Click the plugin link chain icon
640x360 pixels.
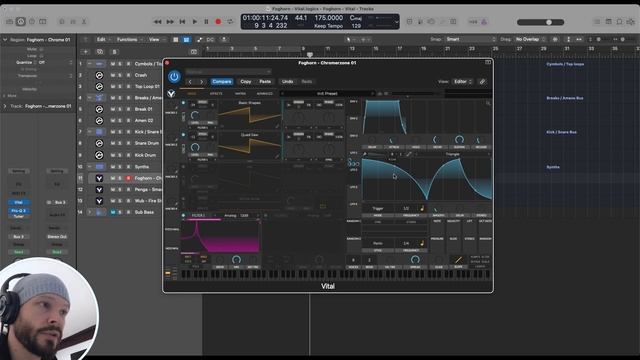pos(482,82)
